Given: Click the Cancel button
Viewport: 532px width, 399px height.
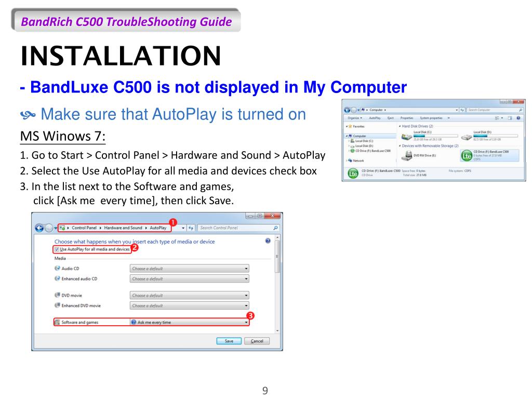Looking at the screenshot, I should (257, 341).
